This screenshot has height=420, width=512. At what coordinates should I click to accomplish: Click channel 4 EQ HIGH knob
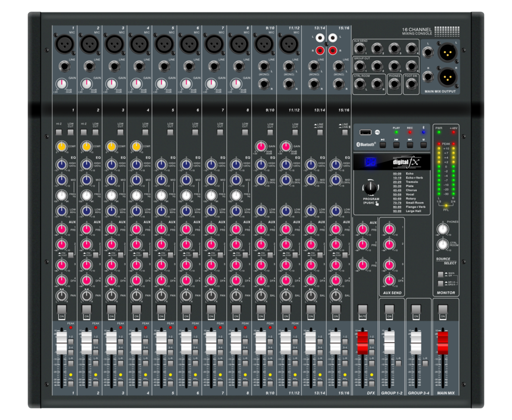[x=136, y=164]
